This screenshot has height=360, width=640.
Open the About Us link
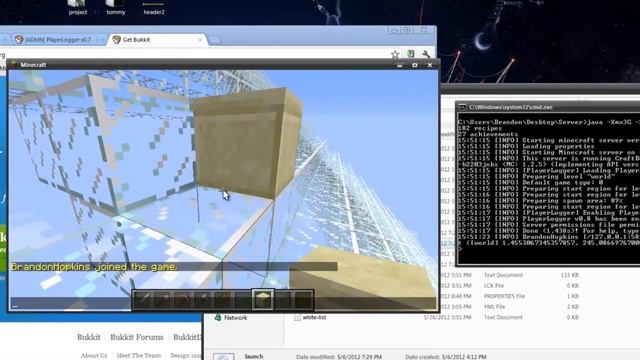94,356
